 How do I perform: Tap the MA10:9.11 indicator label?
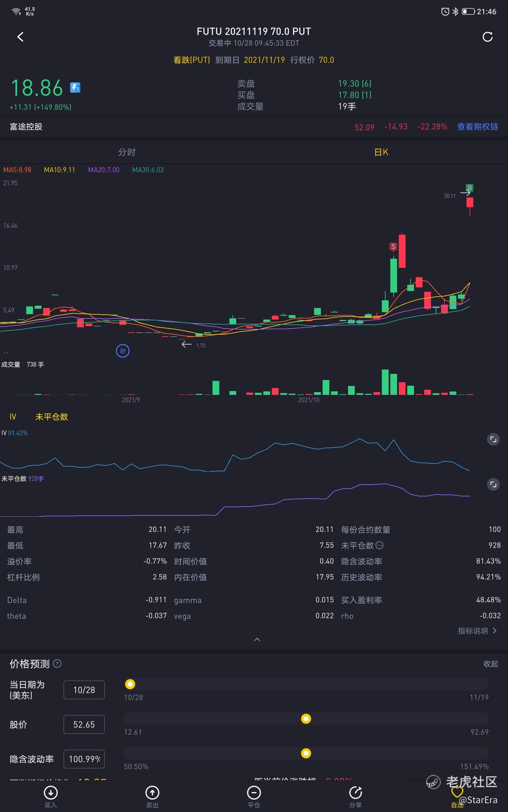coord(59,170)
